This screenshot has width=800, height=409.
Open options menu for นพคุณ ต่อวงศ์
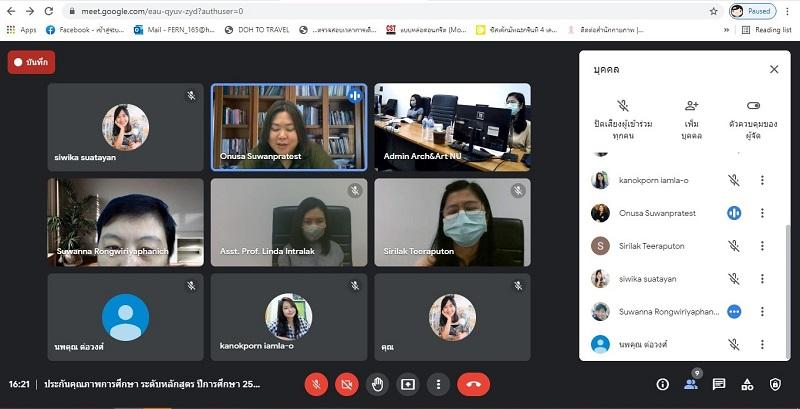(762, 344)
